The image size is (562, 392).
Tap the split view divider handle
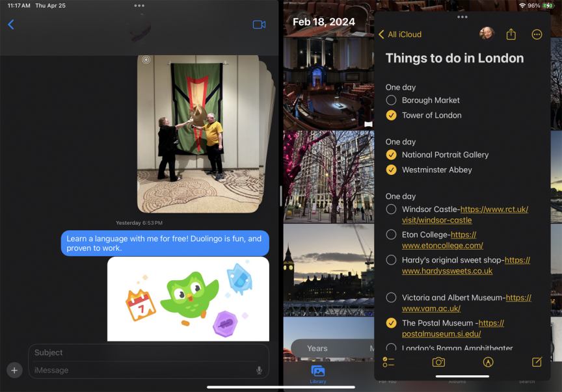[x=280, y=196]
